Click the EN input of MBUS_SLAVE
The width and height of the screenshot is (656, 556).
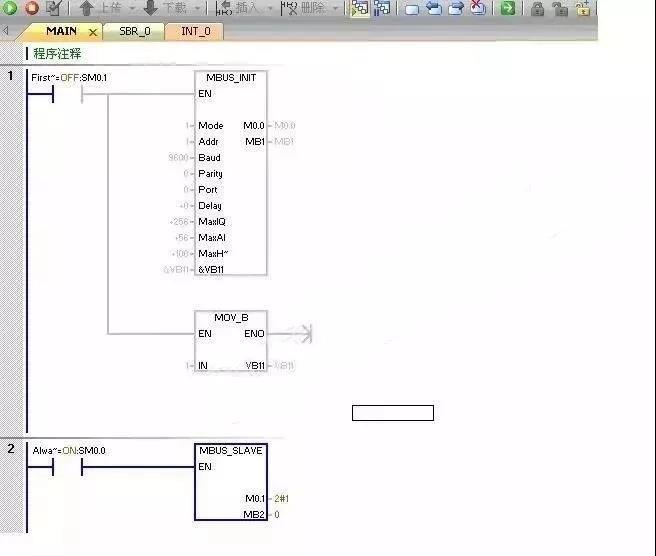(205, 466)
